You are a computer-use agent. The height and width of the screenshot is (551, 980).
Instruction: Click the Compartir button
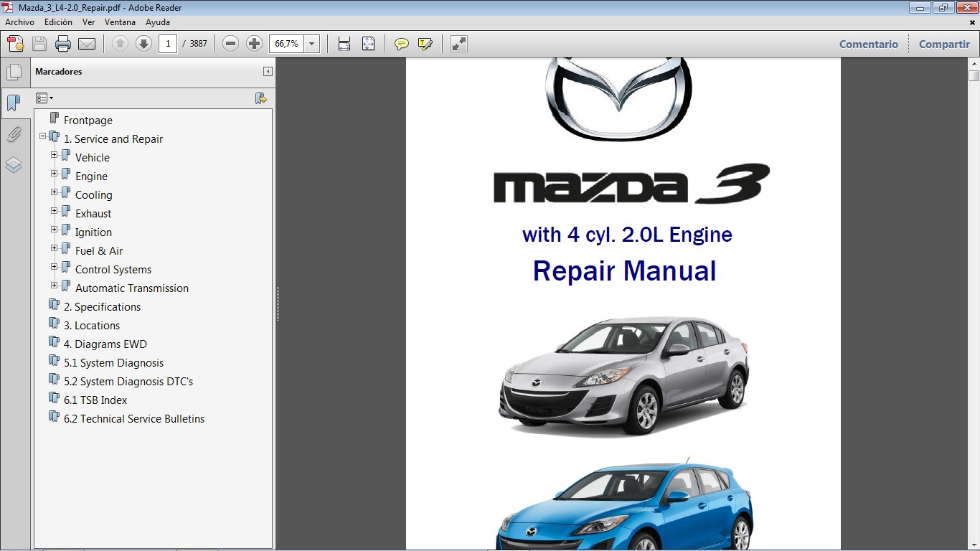click(943, 44)
